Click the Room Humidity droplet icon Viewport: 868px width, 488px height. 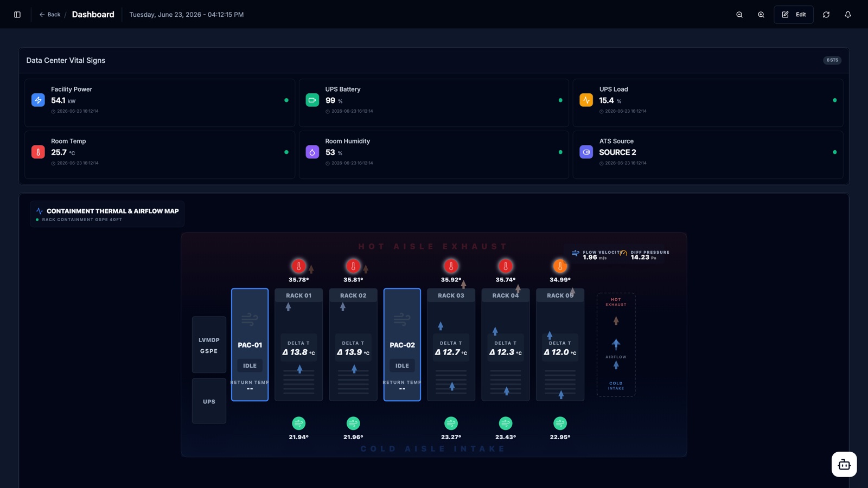click(x=312, y=152)
